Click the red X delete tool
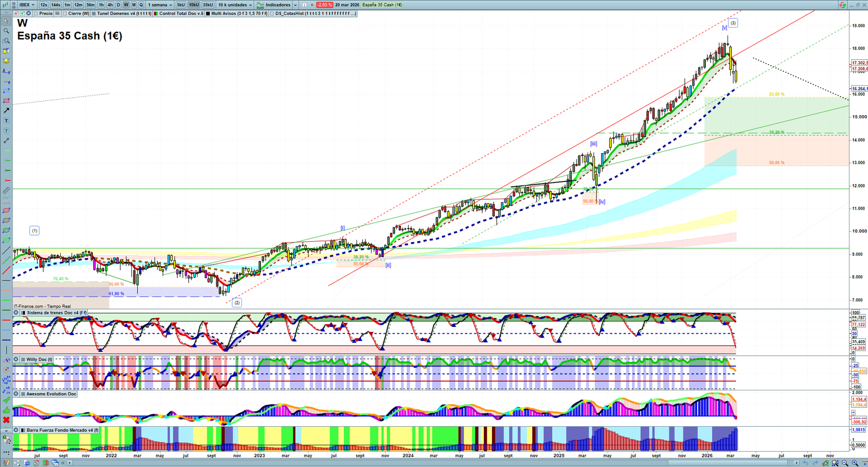 tap(6, 420)
